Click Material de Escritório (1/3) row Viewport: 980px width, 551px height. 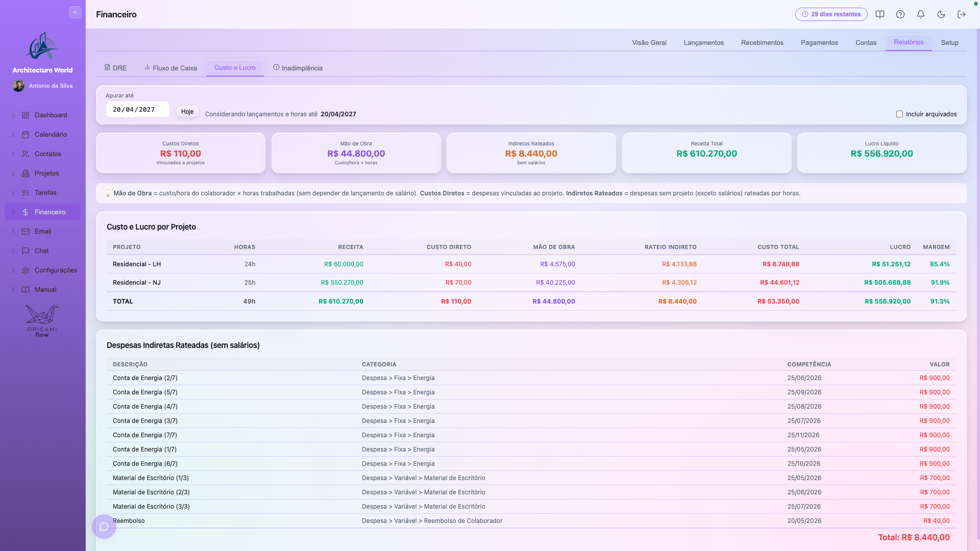[531, 478]
